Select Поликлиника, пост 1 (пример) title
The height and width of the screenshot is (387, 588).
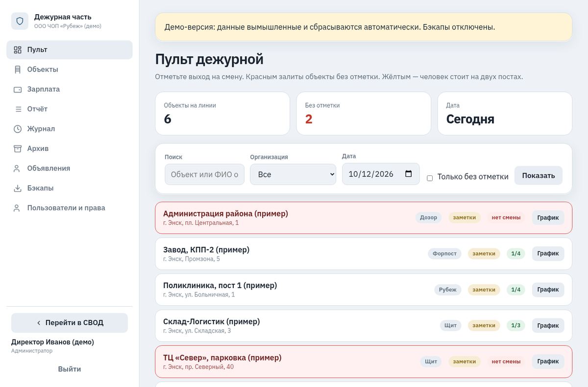click(x=220, y=285)
